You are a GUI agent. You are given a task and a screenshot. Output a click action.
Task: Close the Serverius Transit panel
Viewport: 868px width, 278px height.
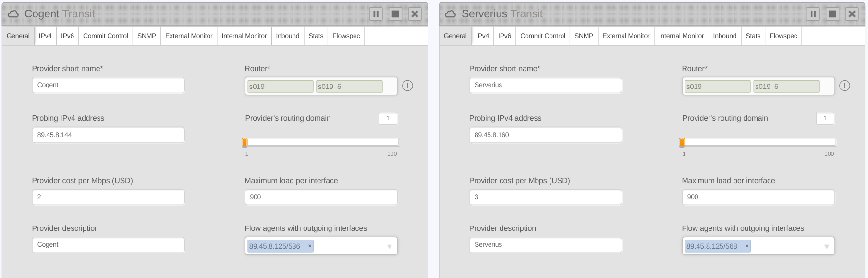[x=852, y=14]
